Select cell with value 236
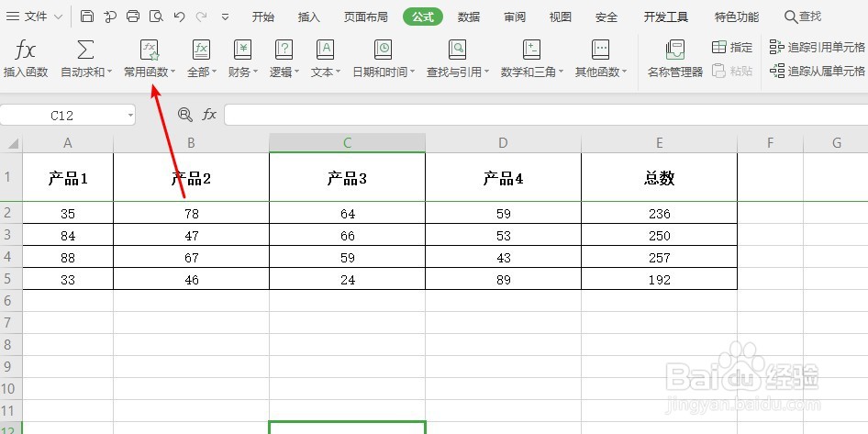868x434 pixels. 660,213
